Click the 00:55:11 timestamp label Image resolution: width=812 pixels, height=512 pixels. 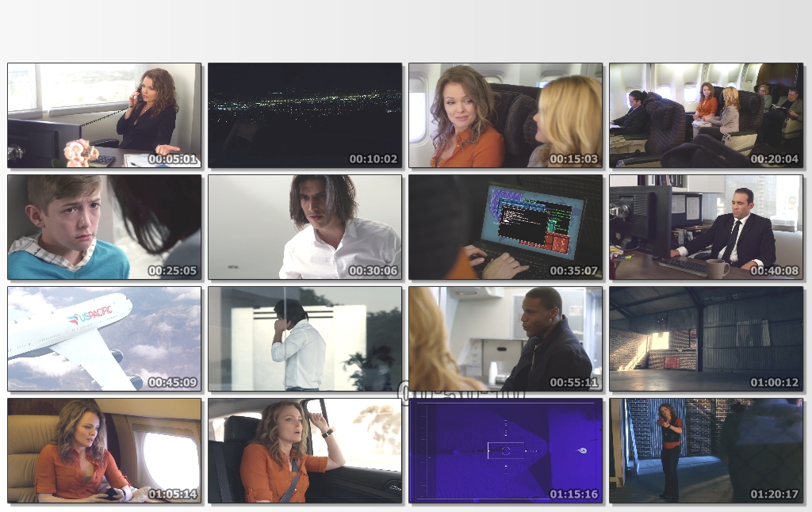(574, 383)
